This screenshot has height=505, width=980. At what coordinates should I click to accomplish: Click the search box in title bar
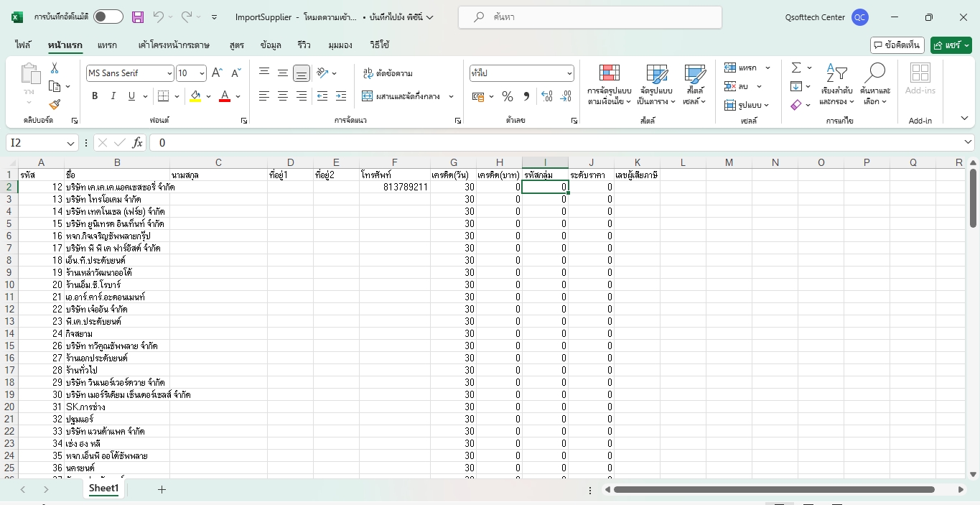589,17
